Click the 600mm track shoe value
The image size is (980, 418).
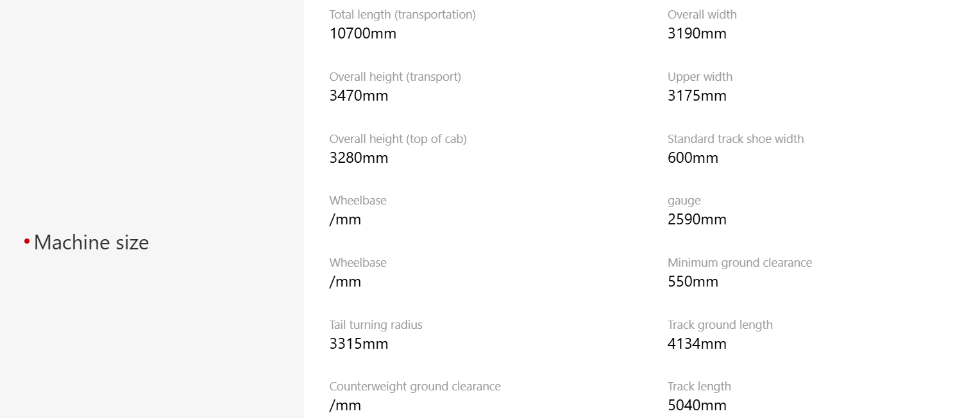click(693, 158)
